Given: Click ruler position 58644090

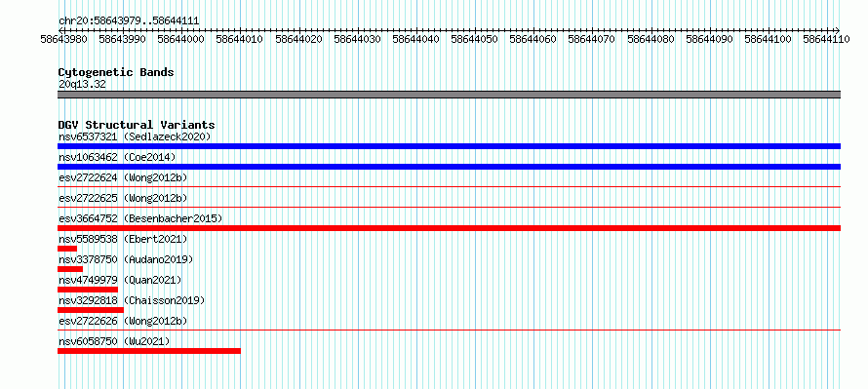Looking at the screenshot, I should click(x=709, y=39).
